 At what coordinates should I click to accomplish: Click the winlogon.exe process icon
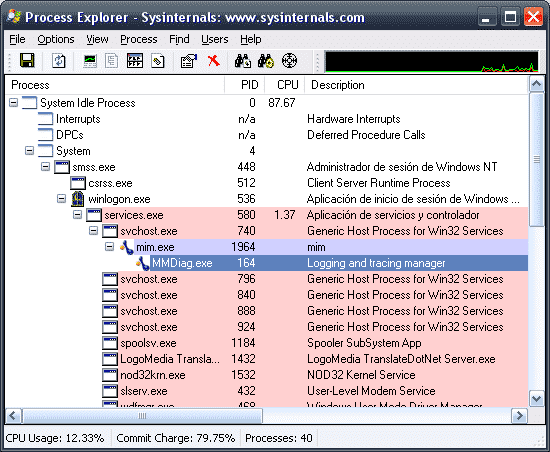[78, 199]
